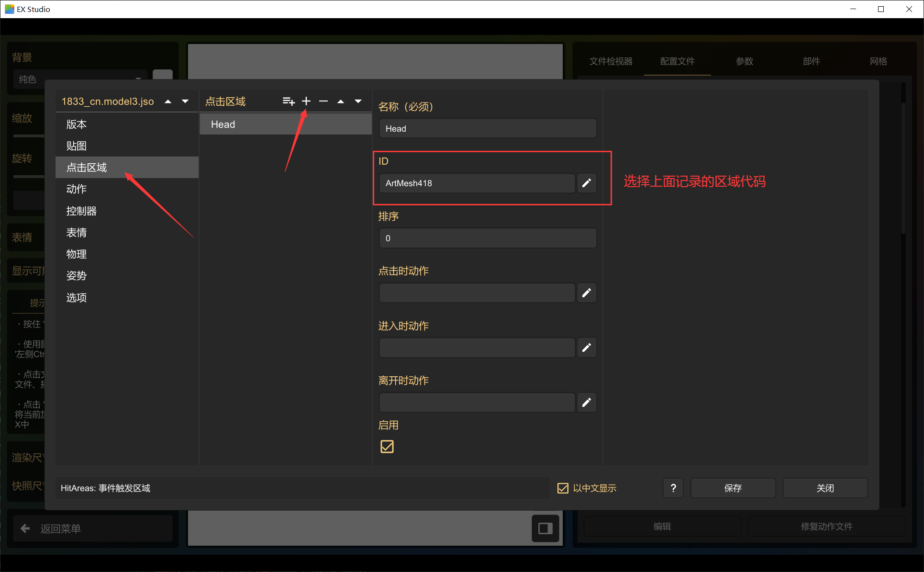Switch to the 文件检视器 tab
The height and width of the screenshot is (572, 924).
[x=611, y=61]
